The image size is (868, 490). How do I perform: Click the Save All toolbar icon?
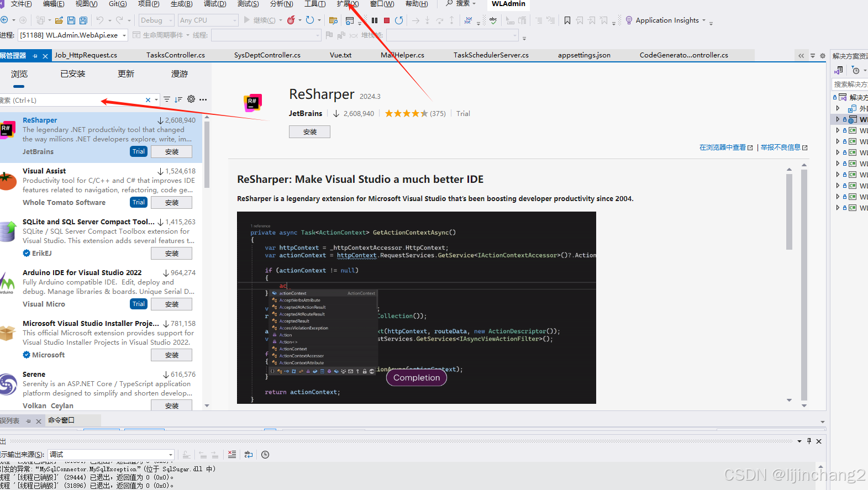[x=83, y=20]
